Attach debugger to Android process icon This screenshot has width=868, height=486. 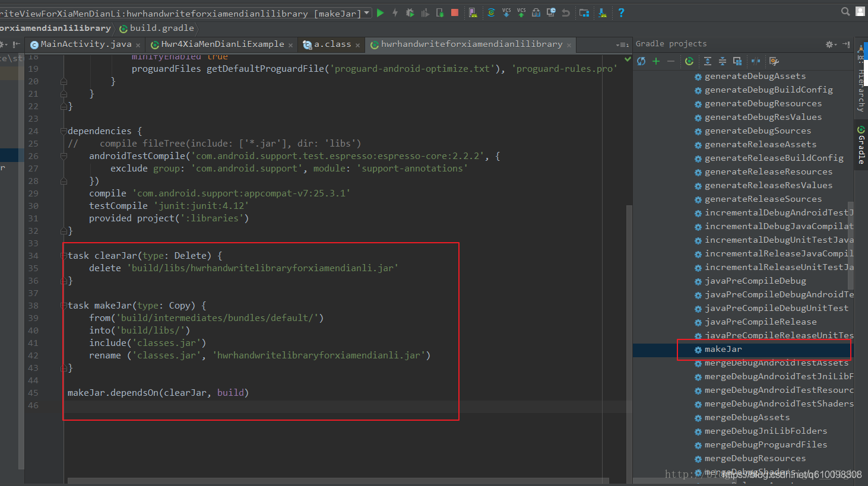tap(440, 12)
